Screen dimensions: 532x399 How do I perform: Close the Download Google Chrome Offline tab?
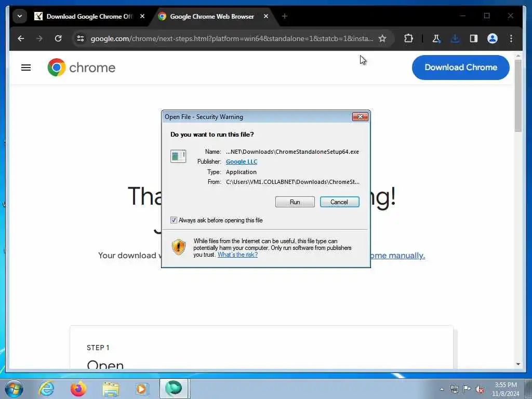(142, 16)
